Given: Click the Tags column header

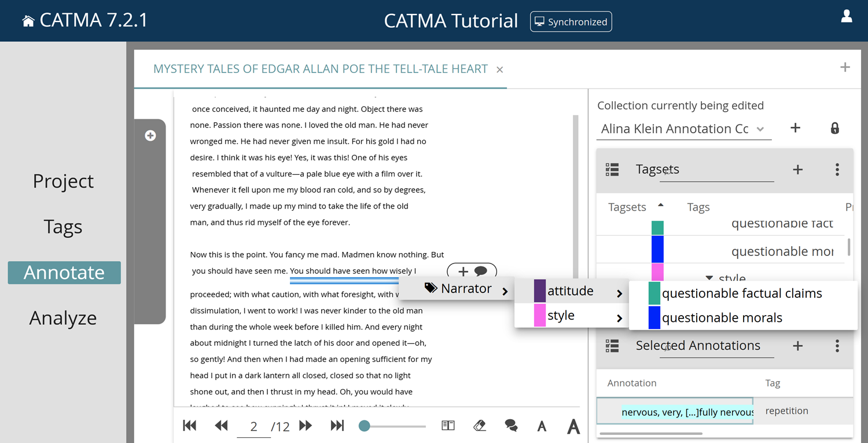Looking at the screenshot, I should (x=698, y=207).
